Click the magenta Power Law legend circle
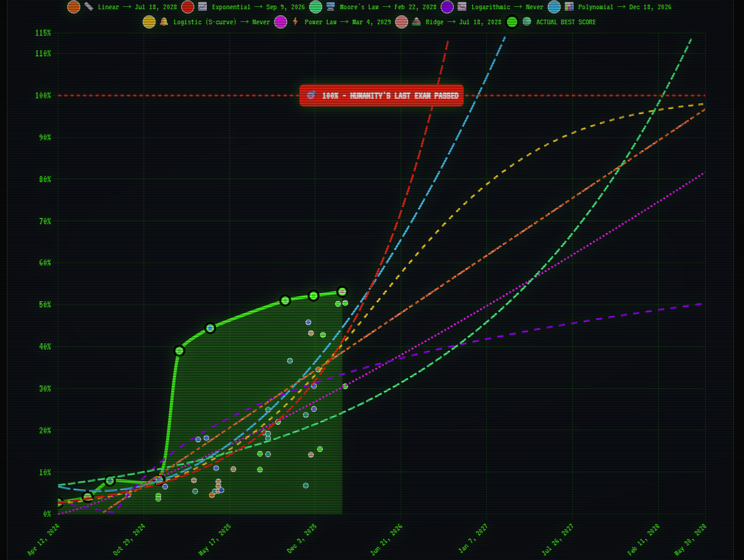This screenshot has height=560, width=744. click(281, 22)
